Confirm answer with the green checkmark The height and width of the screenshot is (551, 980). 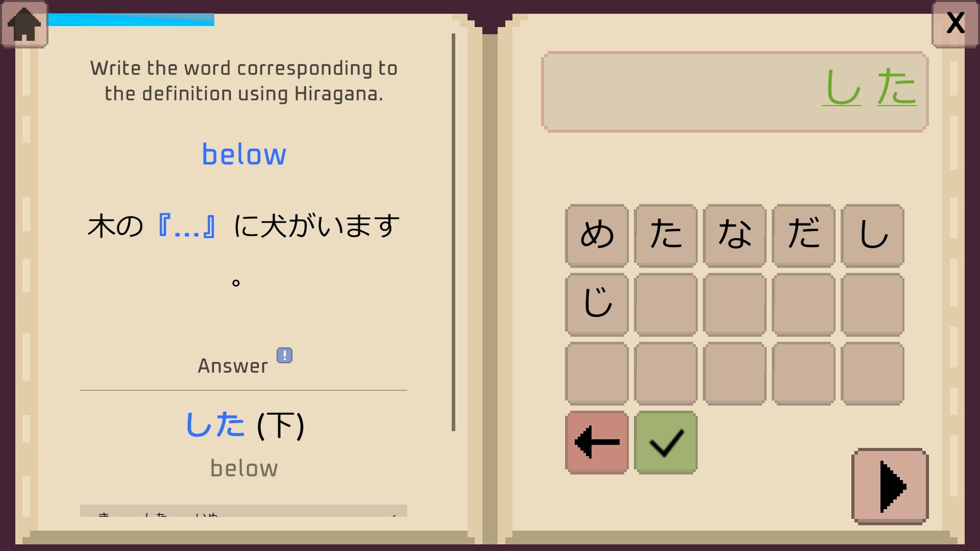tap(666, 442)
